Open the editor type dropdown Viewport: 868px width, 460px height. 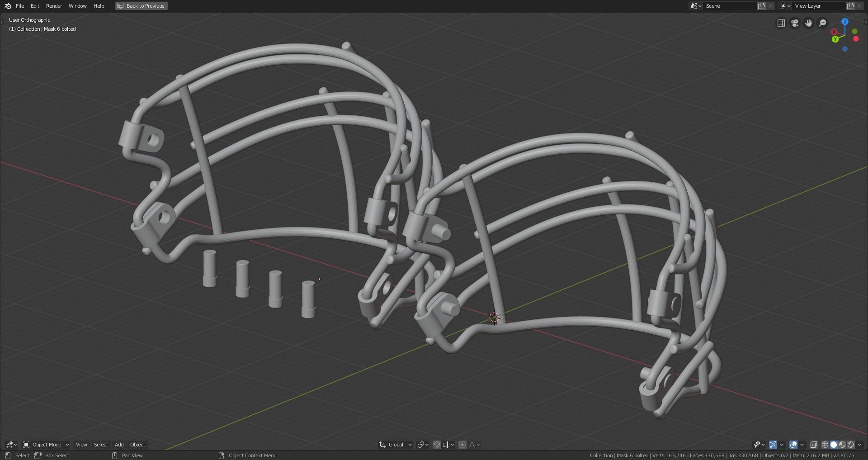tap(11, 445)
